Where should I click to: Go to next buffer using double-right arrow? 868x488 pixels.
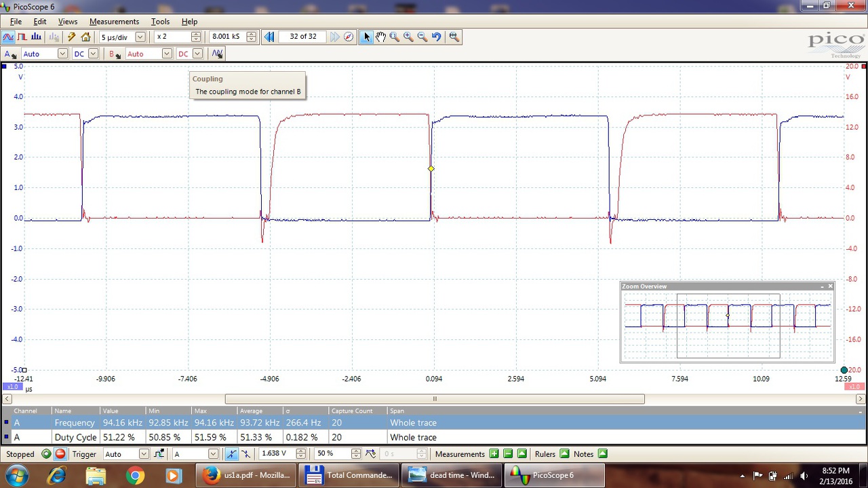point(335,37)
